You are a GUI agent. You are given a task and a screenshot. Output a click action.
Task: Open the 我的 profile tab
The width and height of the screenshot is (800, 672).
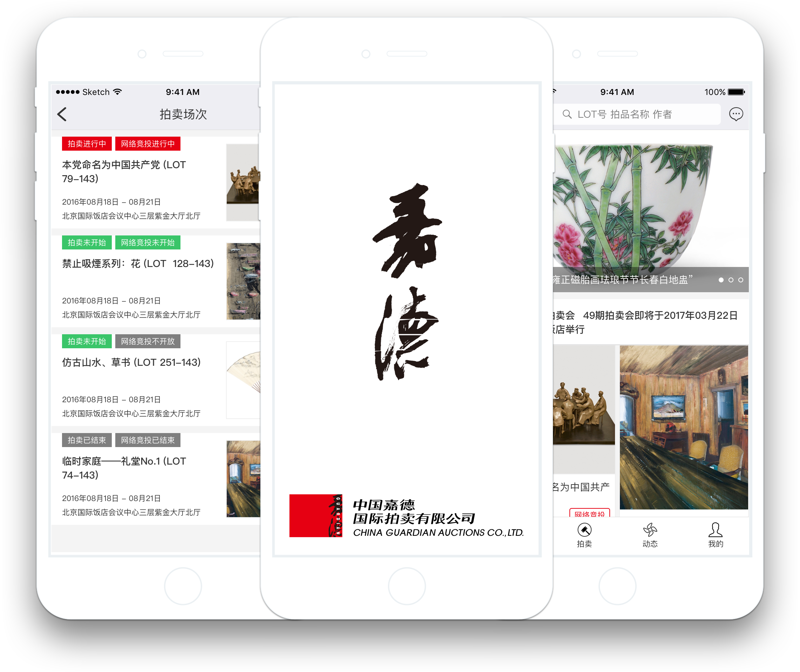715,530
